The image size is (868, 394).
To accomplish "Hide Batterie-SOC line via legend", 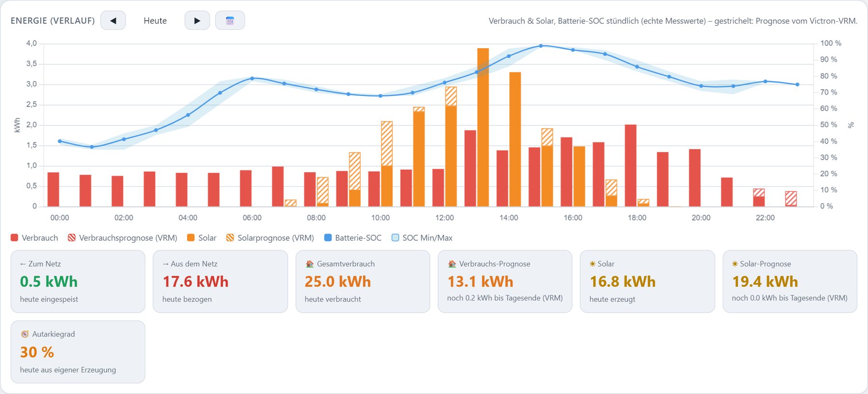I will pyautogui.click(x=353, y=238).
